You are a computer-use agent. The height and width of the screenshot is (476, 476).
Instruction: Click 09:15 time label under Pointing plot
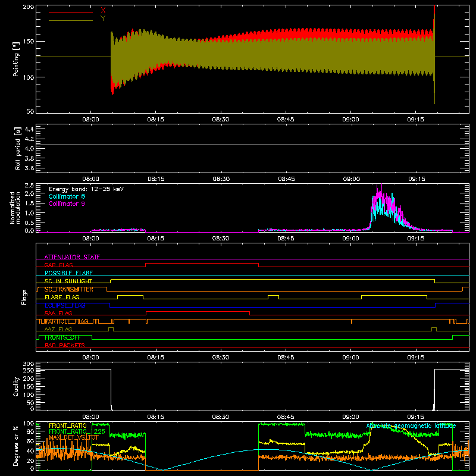click(x=415, y=120)
